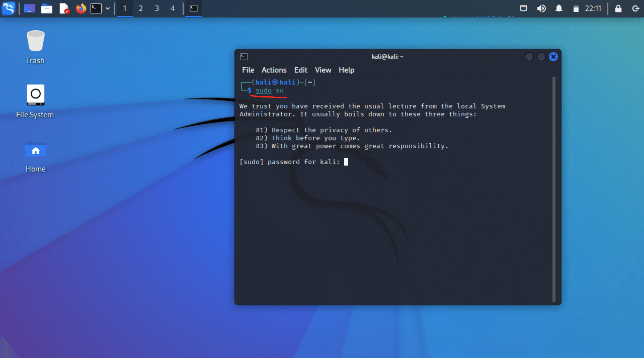The height and width of the screenshot is (358, 644).
Task: Launch Firefox from the top panel
Action: pos(81,8)
